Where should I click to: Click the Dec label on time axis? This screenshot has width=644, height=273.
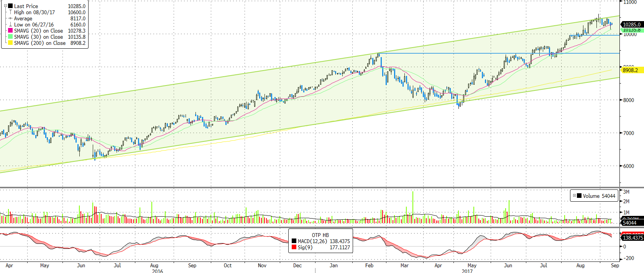pos(297,265)
